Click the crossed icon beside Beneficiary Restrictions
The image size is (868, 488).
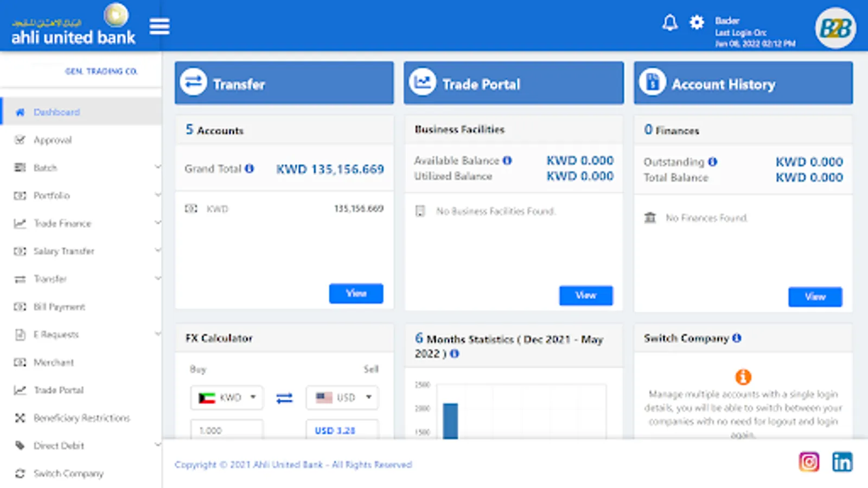(x=20, y=418)
